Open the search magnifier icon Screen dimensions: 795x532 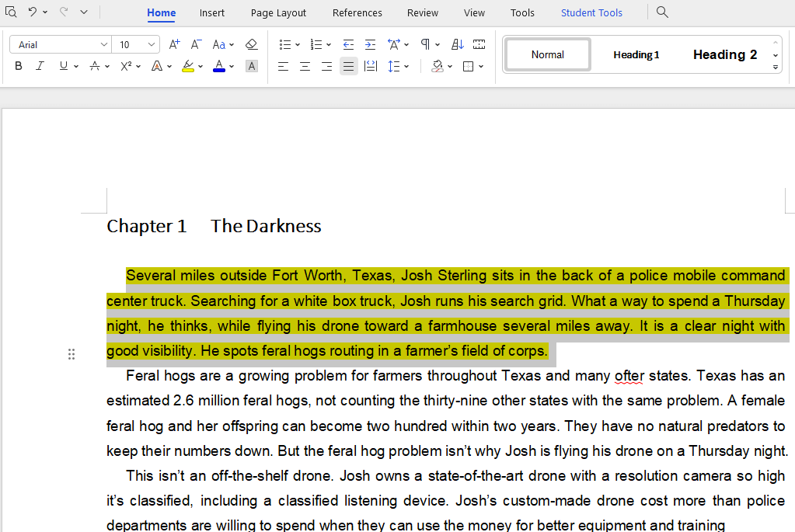coord(662,12)
